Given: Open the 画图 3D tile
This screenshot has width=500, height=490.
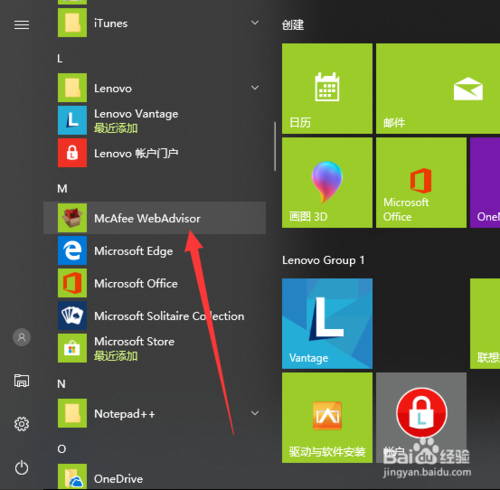Looking at the screenshot, I should pyautogui.click(x=327, y=183).
